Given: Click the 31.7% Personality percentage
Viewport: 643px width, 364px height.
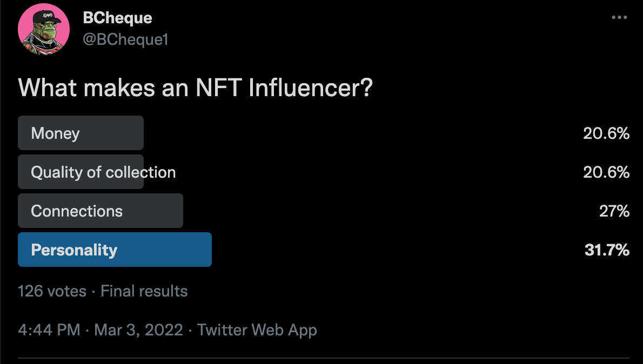Looking at the screenshot, I should click(x=607, y=250).
